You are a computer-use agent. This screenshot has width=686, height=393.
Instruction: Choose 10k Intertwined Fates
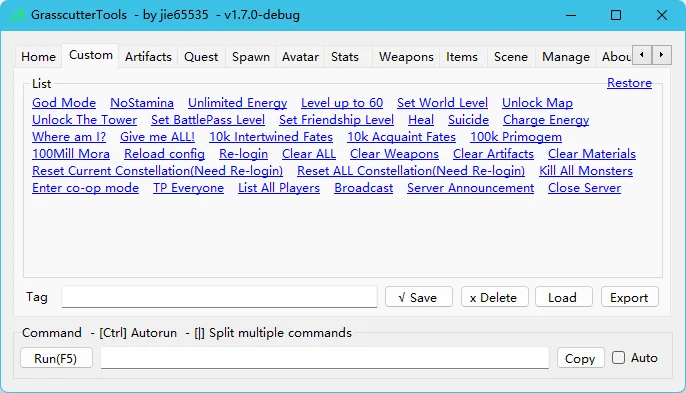[271, 137]
